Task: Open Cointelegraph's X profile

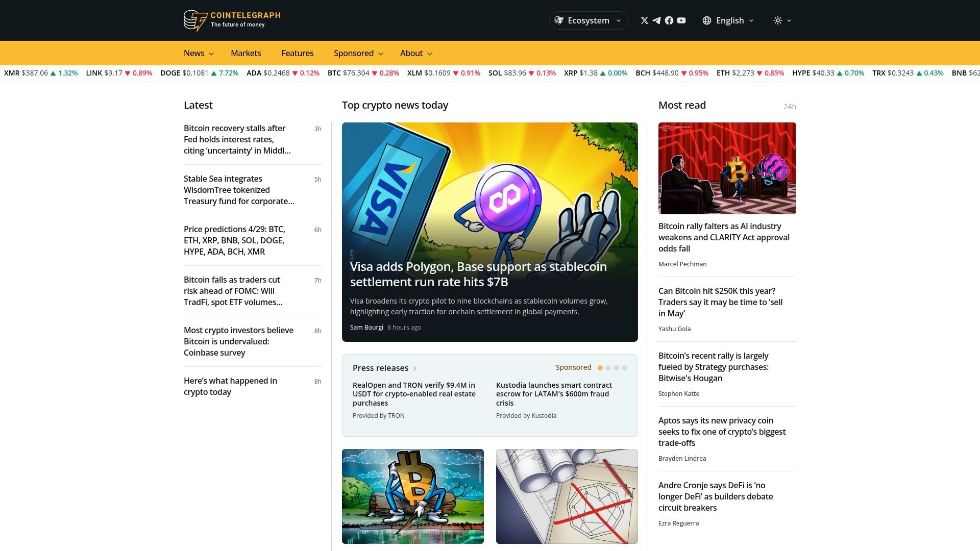Action: click(644, 20)
